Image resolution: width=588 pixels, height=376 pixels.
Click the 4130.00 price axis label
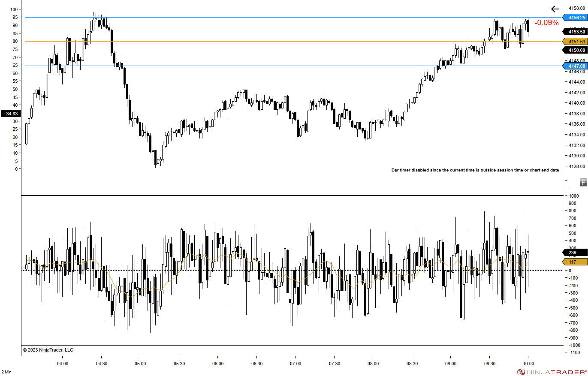pyautogui.click(x=576, y=156)
